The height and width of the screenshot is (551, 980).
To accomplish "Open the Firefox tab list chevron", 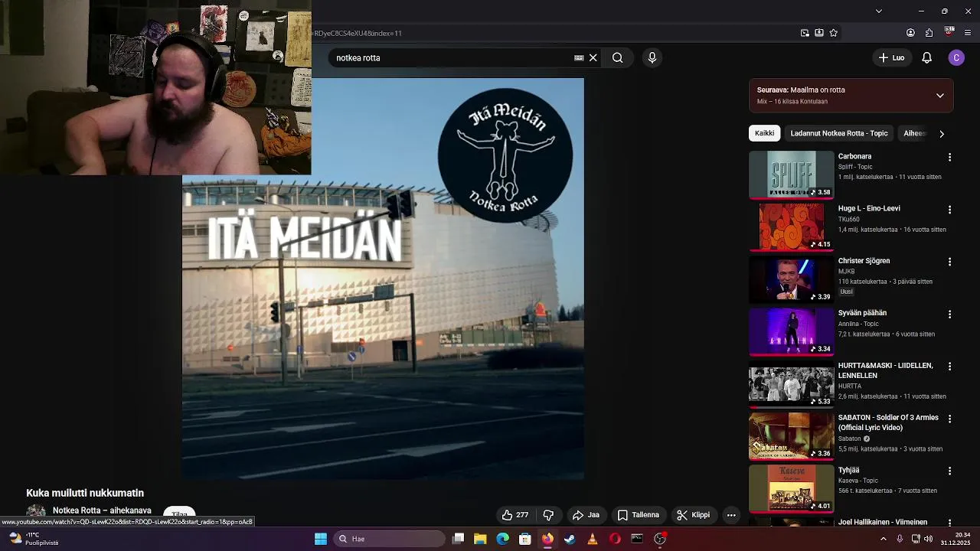I will pos(878,11).
